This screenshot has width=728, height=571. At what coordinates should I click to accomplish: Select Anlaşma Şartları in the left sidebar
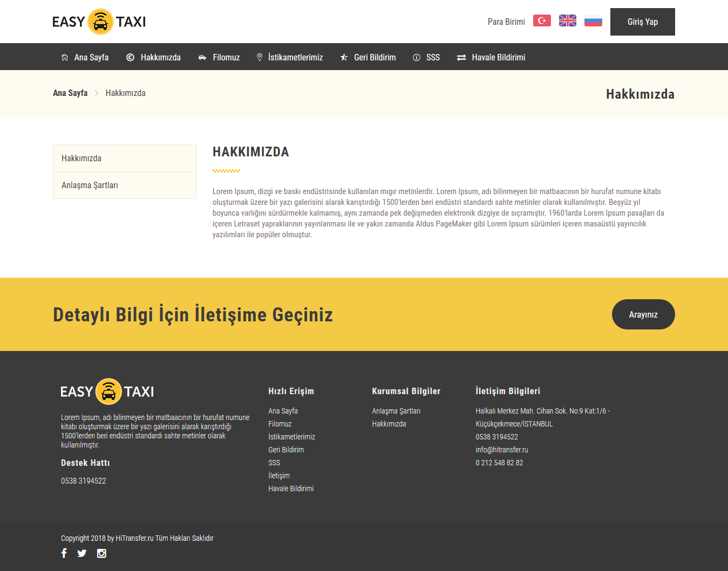pyautogui.click(x=125, y=185)
